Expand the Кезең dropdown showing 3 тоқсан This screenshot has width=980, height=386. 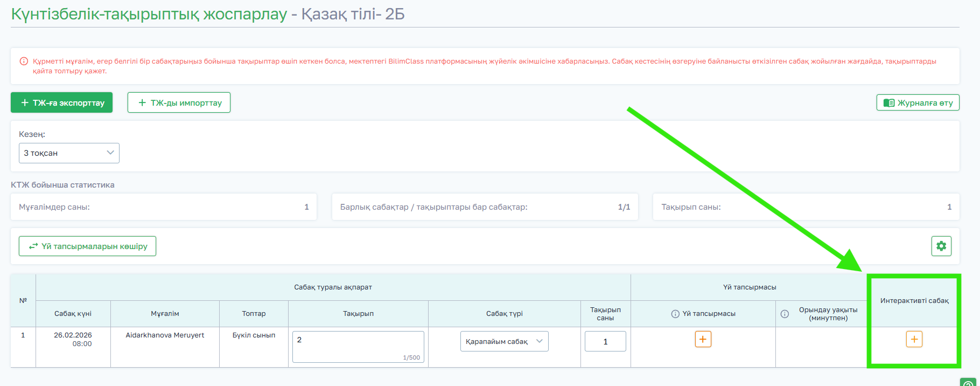(69, 153)
